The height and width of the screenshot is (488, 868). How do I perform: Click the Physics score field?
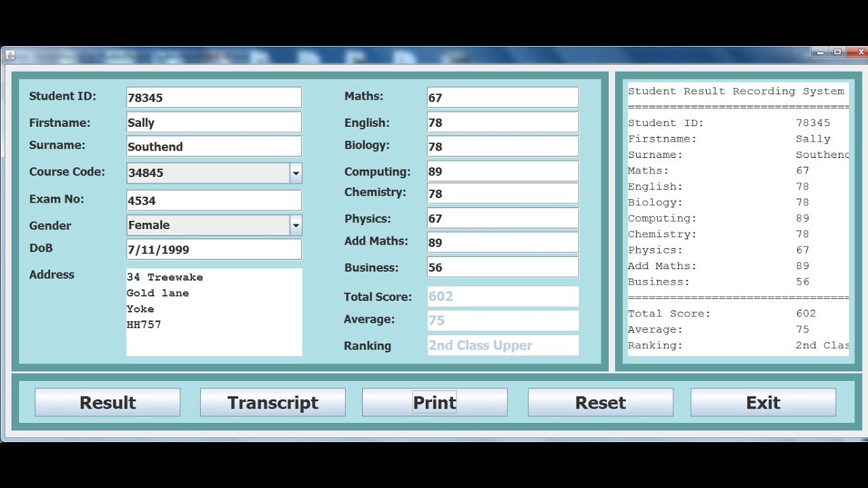coord(502,218)
